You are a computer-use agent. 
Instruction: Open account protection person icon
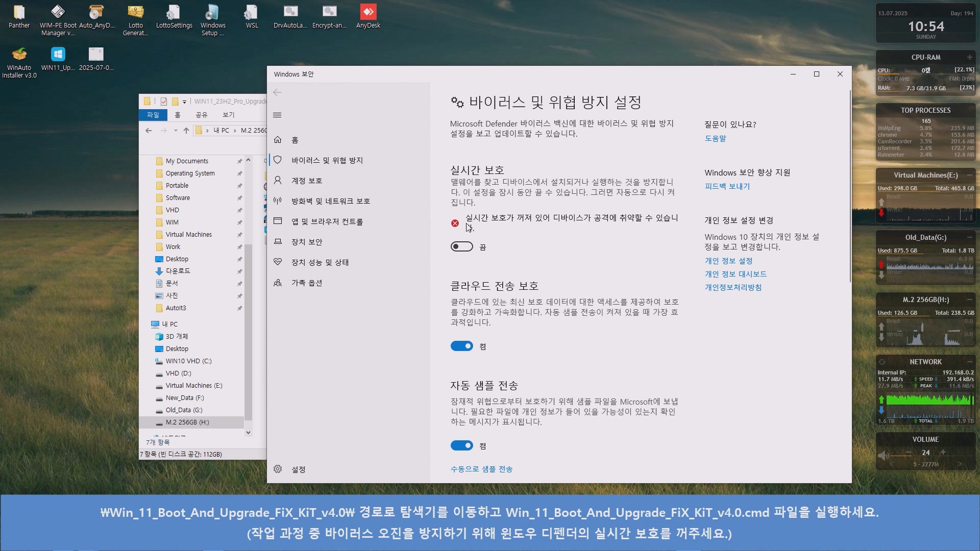tap(278, 181)
